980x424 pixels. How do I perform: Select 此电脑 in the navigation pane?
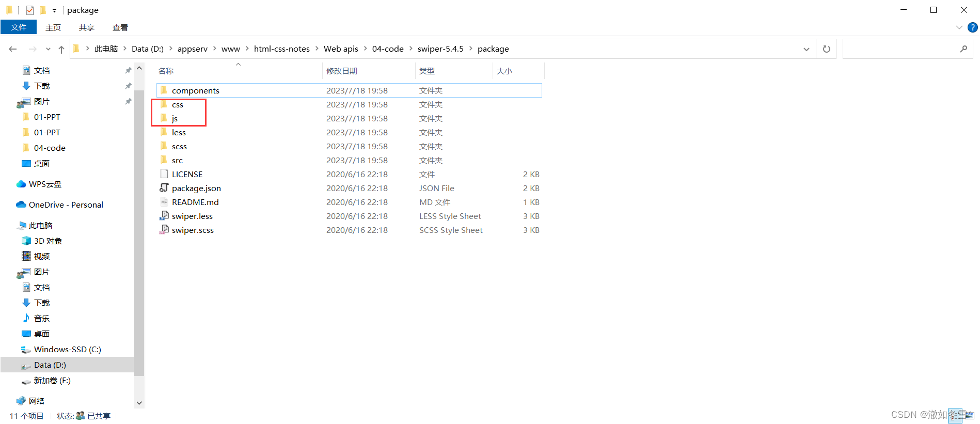[35, 226]
